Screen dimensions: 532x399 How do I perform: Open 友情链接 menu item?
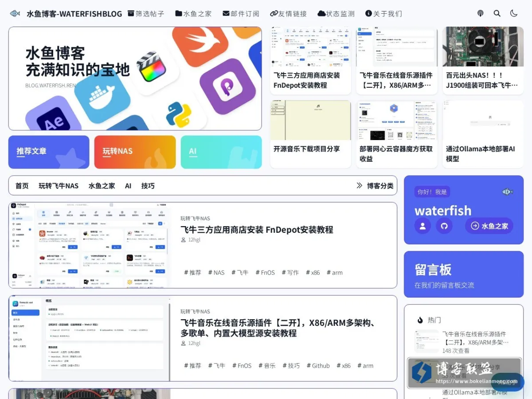point(289,14)
